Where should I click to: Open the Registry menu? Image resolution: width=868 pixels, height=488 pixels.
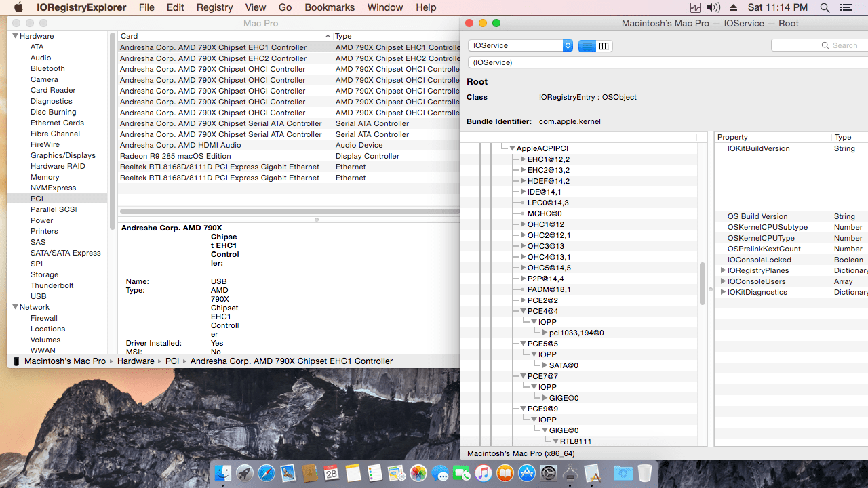(x=214, y=7)
